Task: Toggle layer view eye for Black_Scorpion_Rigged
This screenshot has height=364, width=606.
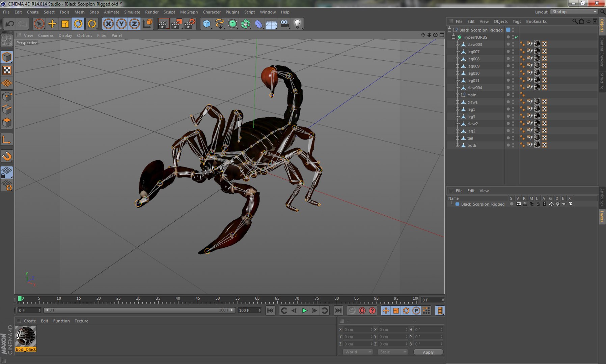Action: [x=519, y=204]
